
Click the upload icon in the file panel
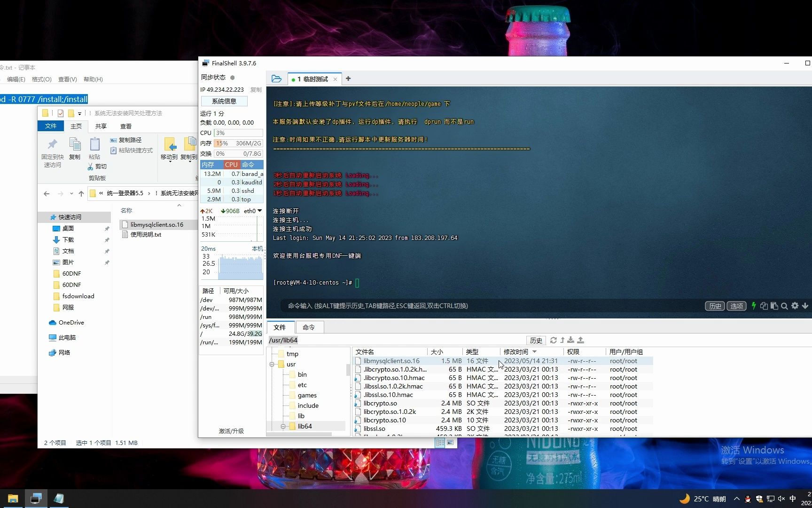click(580, 340)
